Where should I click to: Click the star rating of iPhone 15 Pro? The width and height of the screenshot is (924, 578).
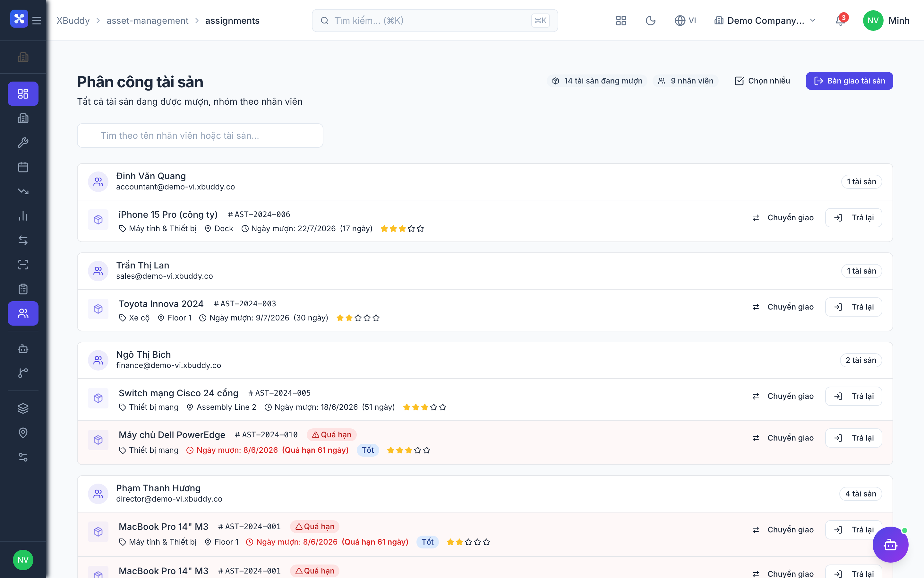[402, 229]
